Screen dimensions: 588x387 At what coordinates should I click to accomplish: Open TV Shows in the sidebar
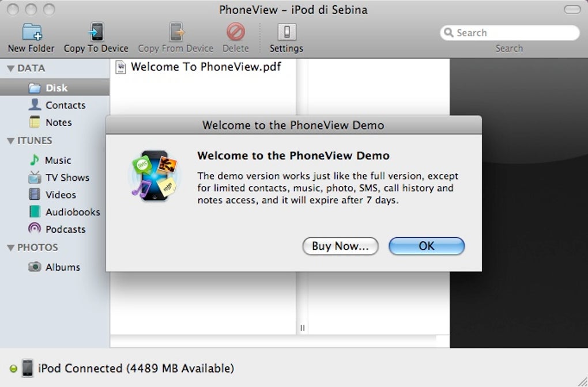point(55,177)
